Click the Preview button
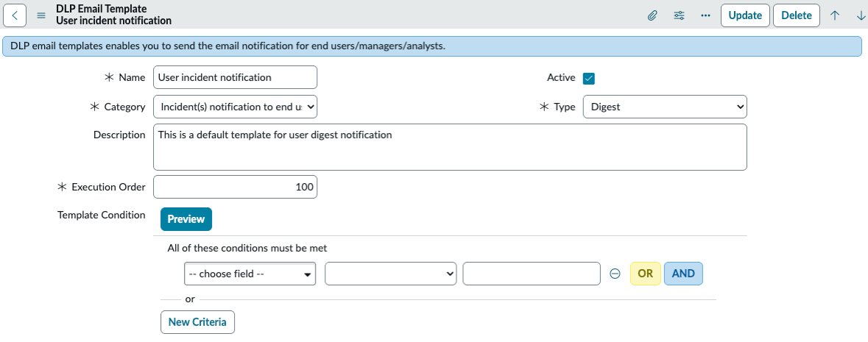Screen dimensions: 868x342 tap(186, 219)
